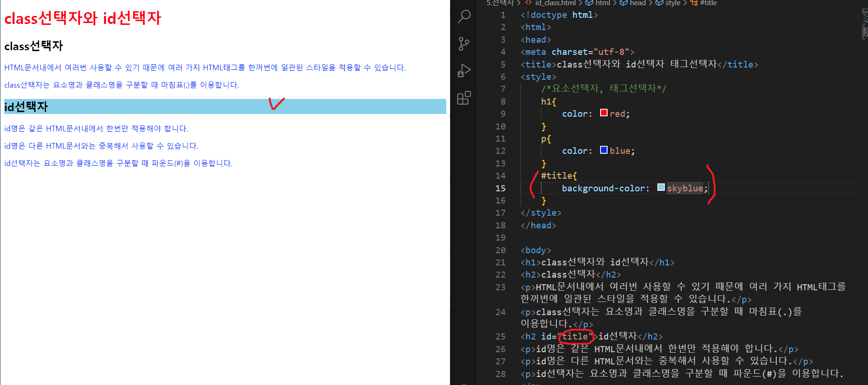Click the h2 class선택자 code on line 22
Screen dimensions: 868x385
pyautogui.click(x=571, y=274)
